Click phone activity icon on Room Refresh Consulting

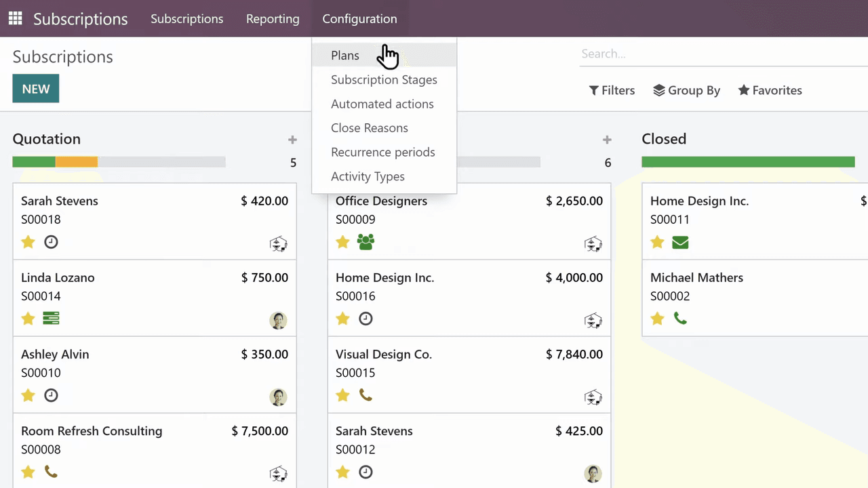[x=51, y=471]
